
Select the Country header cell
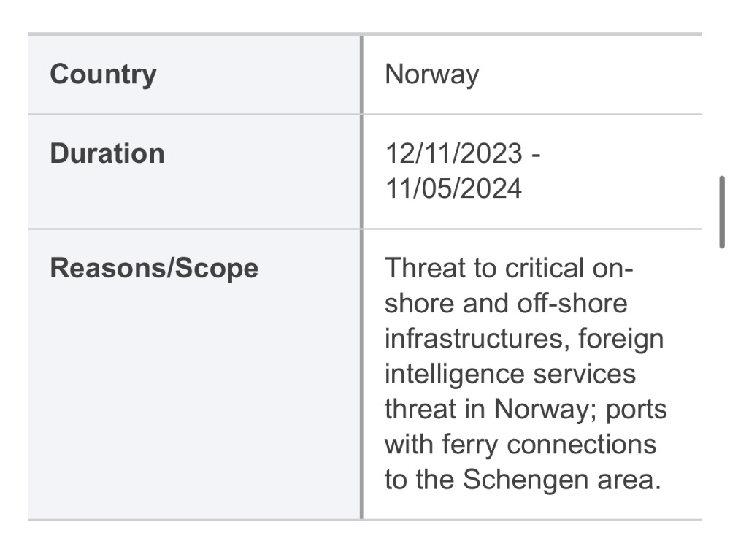194,74
